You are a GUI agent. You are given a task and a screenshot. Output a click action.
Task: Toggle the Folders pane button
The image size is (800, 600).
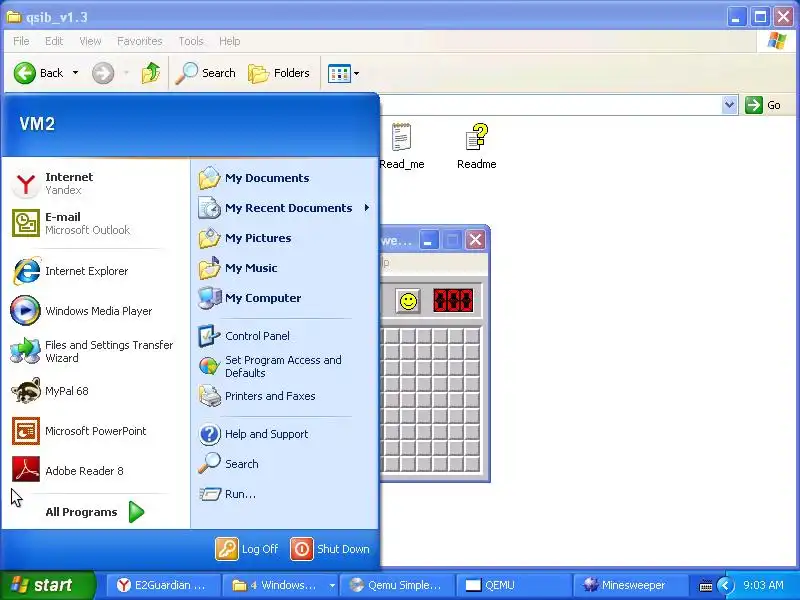click(279, 73)
